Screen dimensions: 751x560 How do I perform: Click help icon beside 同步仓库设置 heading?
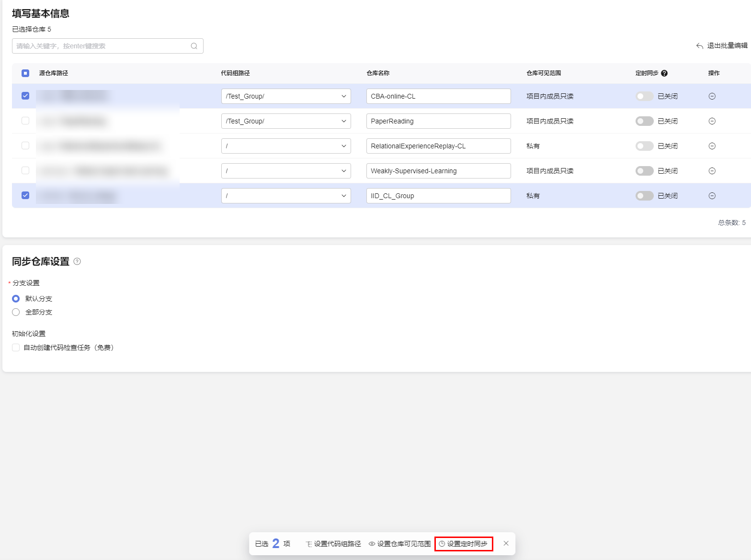(77, 261)
